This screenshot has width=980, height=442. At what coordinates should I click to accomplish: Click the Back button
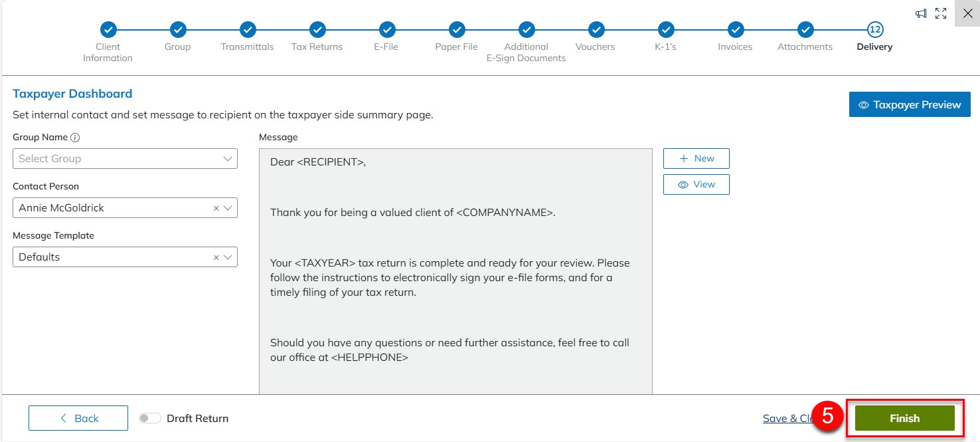(78, 418)
